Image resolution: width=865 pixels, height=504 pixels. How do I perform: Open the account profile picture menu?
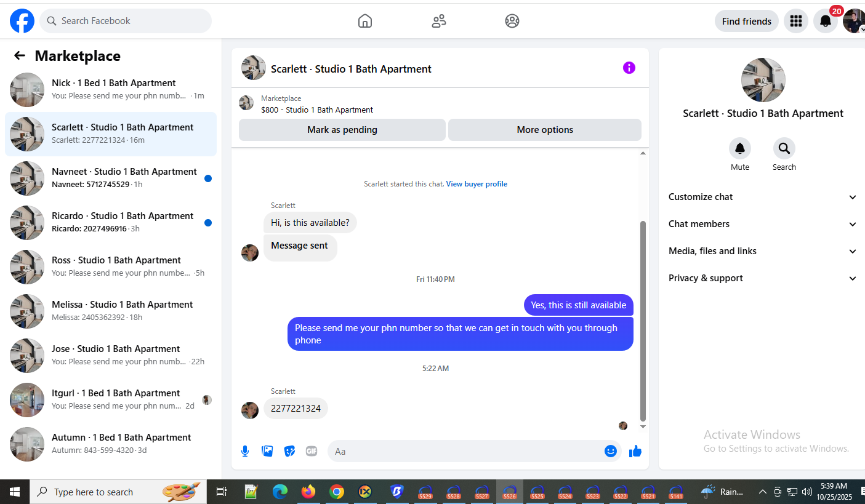click(855, 21)
